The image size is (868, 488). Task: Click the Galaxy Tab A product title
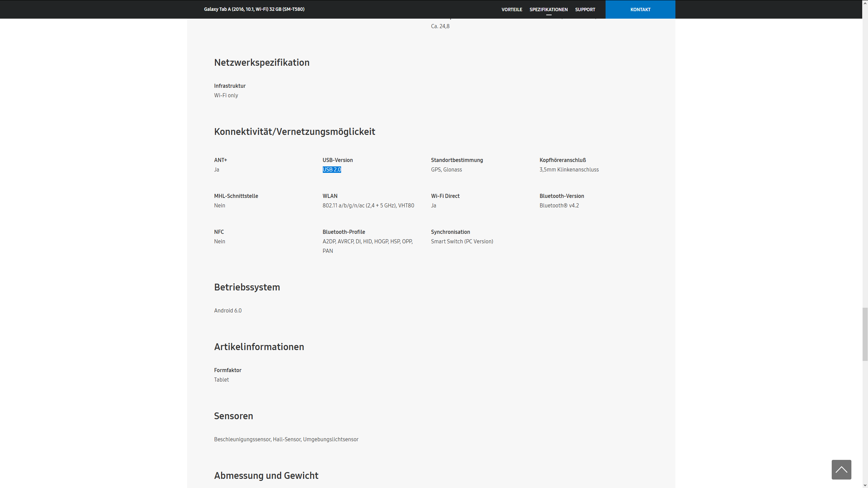point(254,9)
